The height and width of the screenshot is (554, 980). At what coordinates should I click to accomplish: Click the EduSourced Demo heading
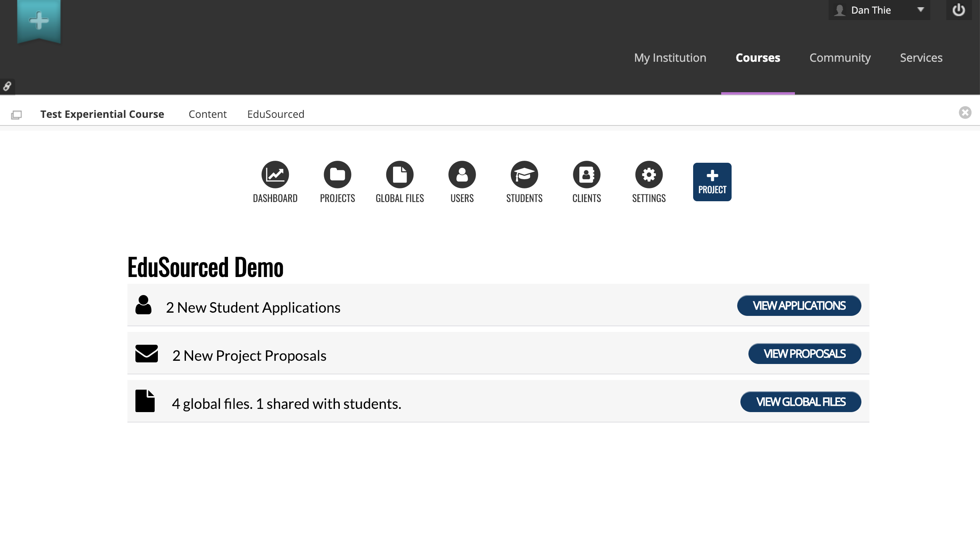point(205,267)
